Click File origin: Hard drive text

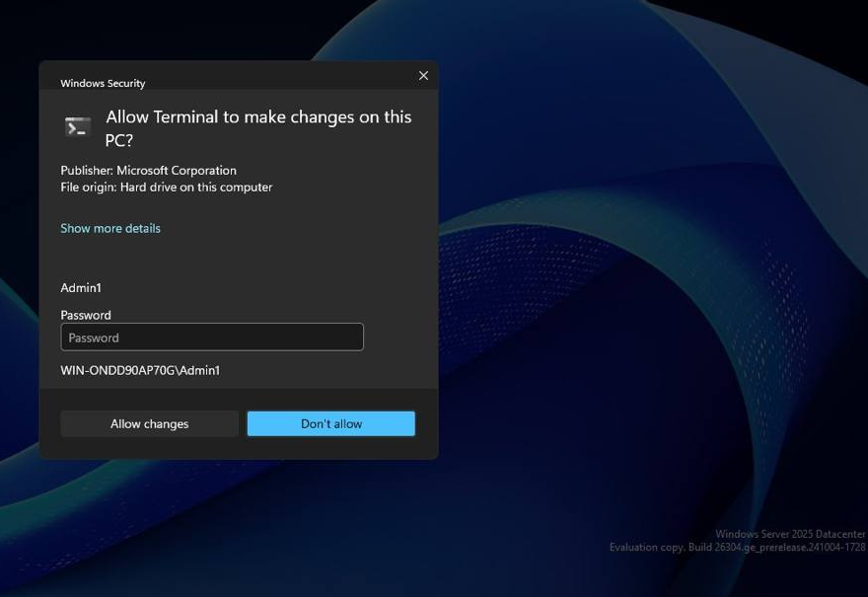coord(166,187)
